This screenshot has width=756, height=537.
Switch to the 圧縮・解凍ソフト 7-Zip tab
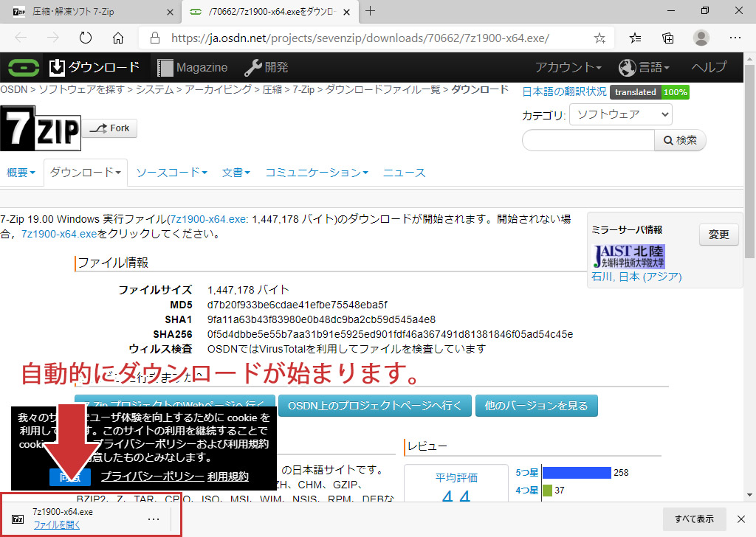point(91,12)
